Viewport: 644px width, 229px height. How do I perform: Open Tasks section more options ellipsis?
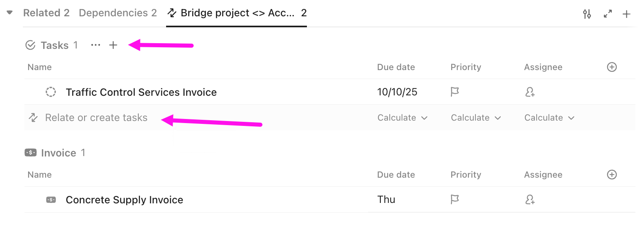click(95, 45)
